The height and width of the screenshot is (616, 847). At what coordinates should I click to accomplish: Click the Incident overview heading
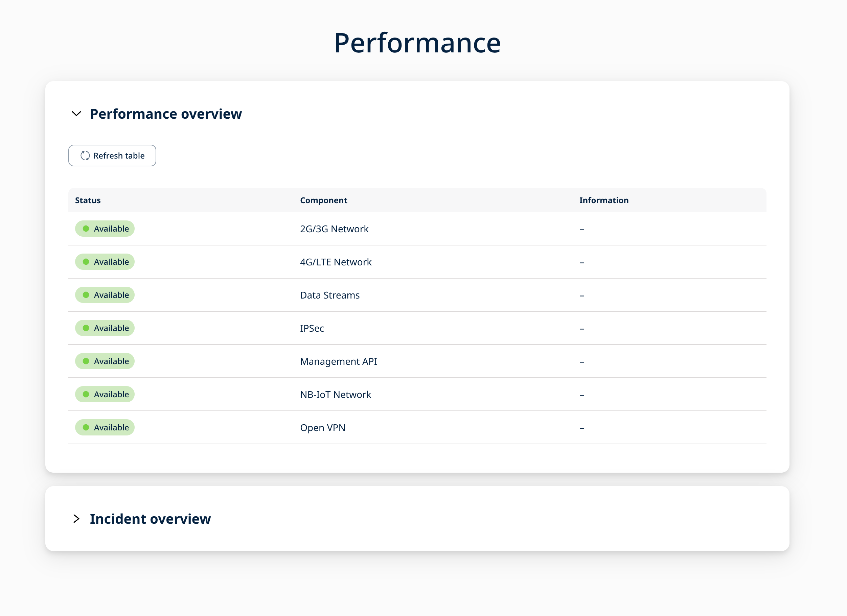(150, 519)
